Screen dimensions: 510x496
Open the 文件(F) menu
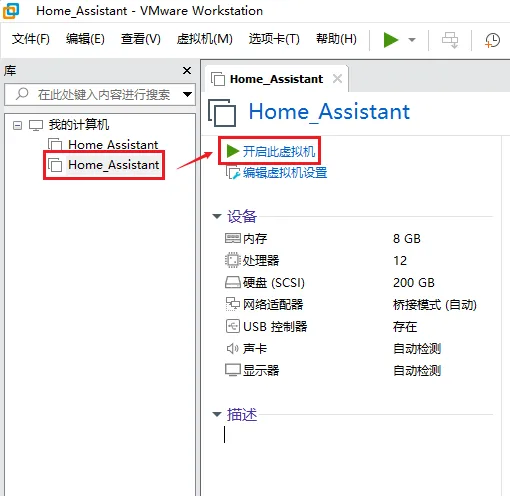pos(31,39)
